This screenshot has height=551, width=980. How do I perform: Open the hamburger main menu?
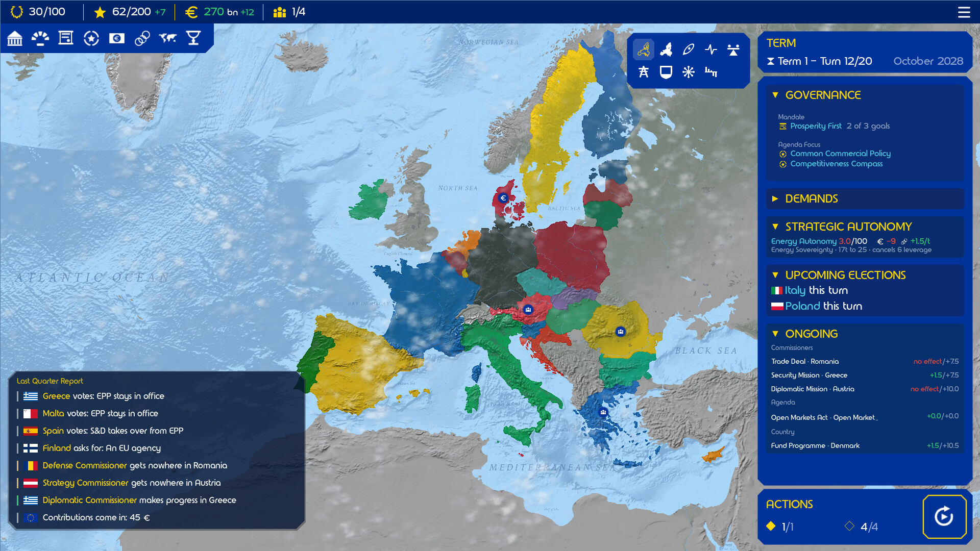click(964, 12)
